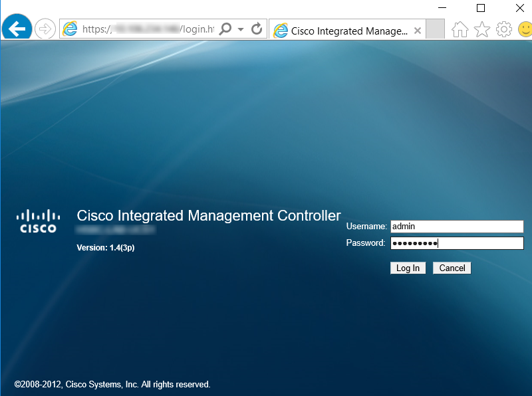Go to the browser Home page icon
This screenshot has height=396, width=532.
point(460,29)
